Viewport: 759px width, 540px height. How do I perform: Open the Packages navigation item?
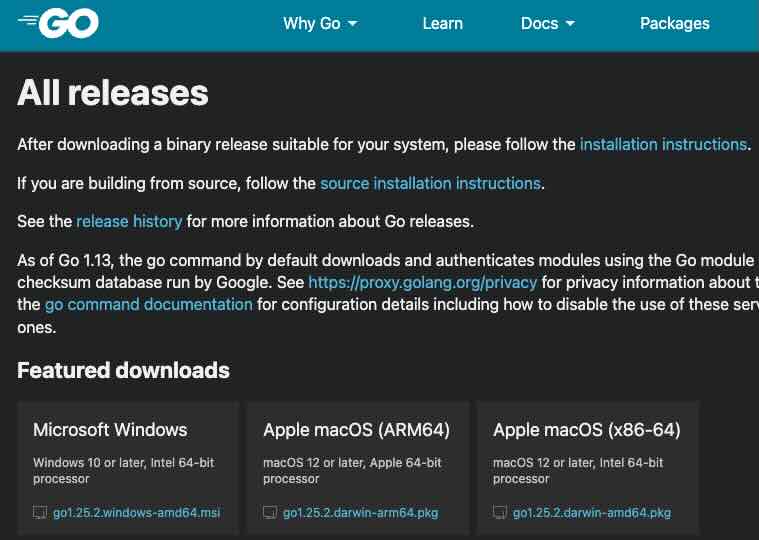point(674,24)
